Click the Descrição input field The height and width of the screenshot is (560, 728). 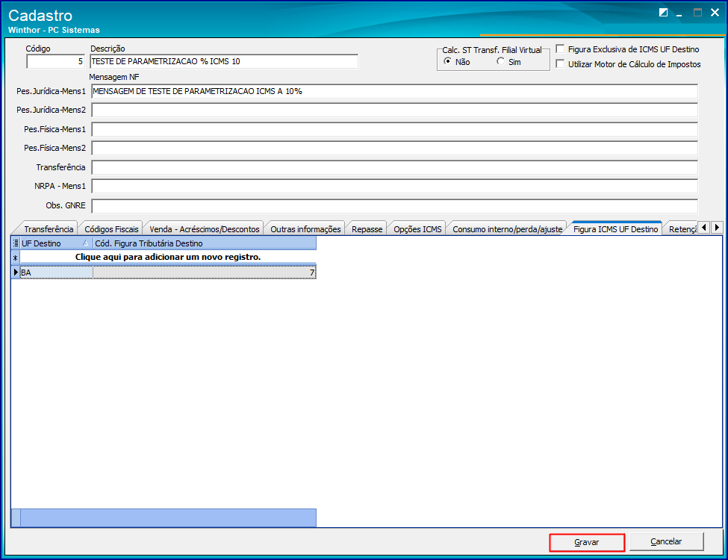[224, 61]
